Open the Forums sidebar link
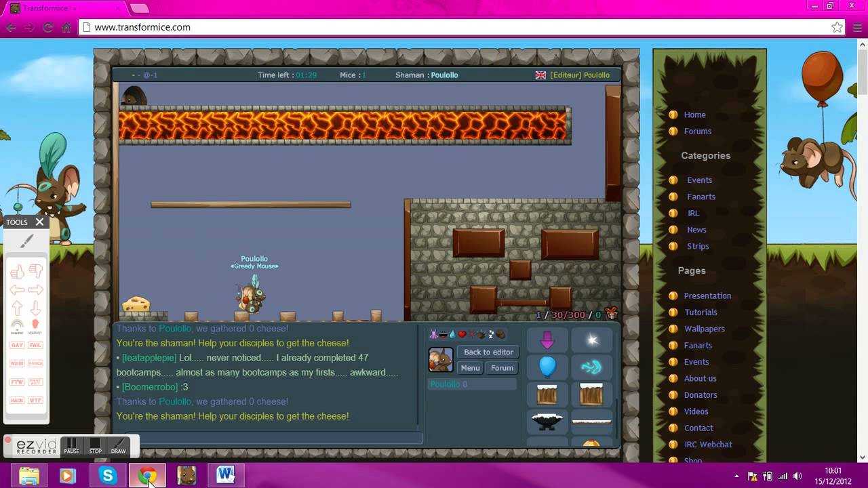 [x=697, y=131]
